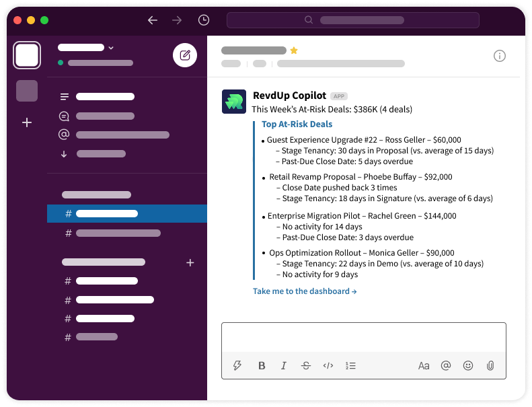The width and height of the screenshot is (532, 407).
Task: Go back with the left arrow
Action: (153, 20)
